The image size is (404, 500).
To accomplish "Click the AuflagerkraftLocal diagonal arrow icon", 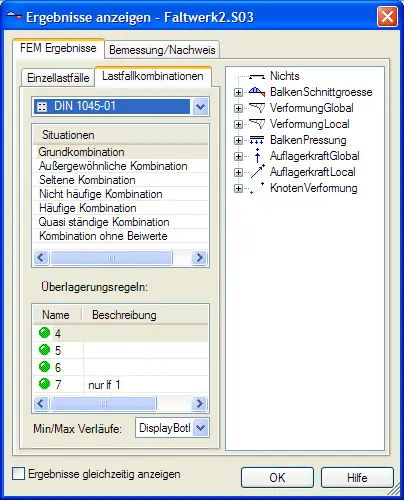I will [x=257, y=172].
